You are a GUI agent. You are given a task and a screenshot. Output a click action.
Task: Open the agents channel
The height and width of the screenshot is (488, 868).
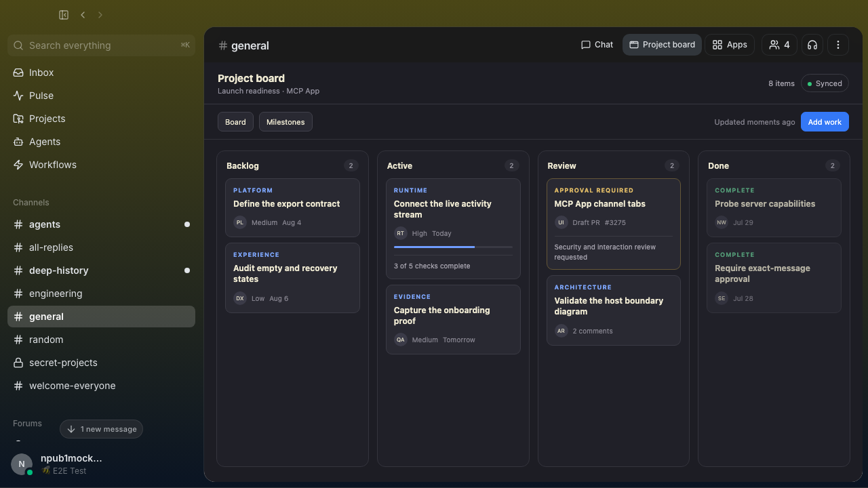(101, 224)
